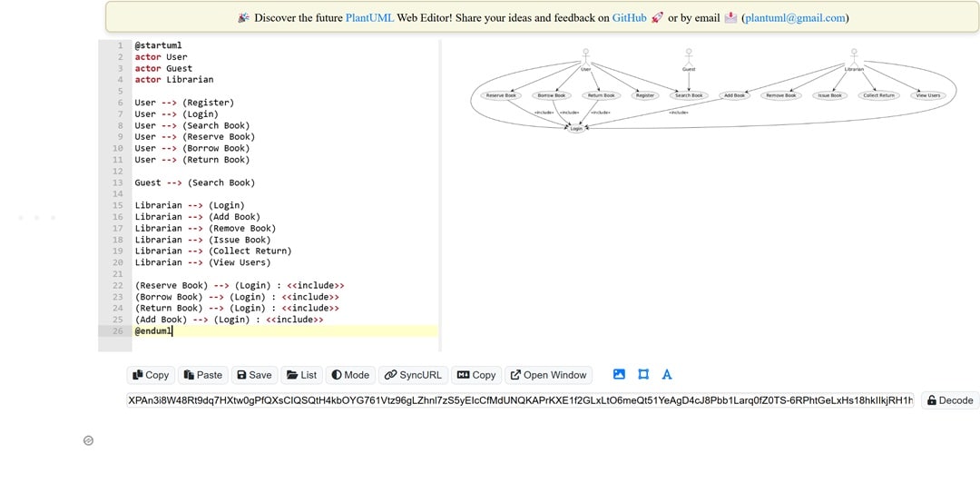Save the diagram with Save button
Screen dimensions: 980x493
click(254, 375)
